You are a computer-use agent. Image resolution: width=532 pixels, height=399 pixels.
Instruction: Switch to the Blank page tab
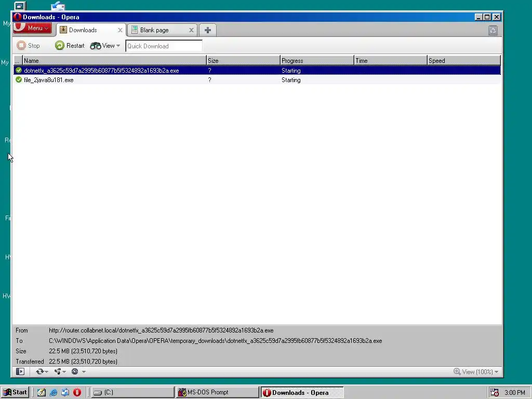pyautogui.click(x=154, y=30)
